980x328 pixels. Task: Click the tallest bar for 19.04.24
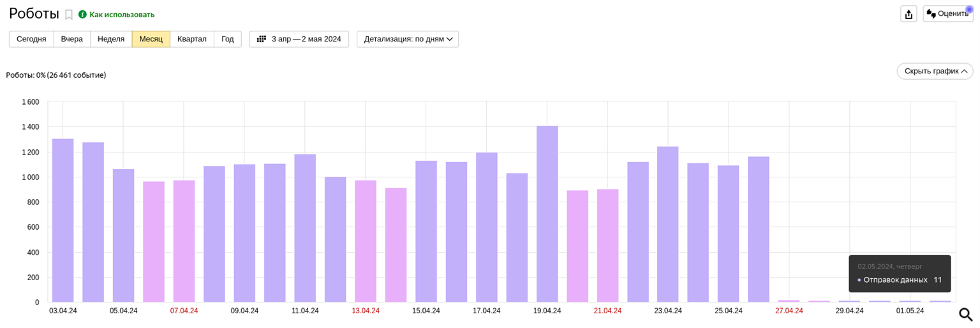tap(547, 214)
